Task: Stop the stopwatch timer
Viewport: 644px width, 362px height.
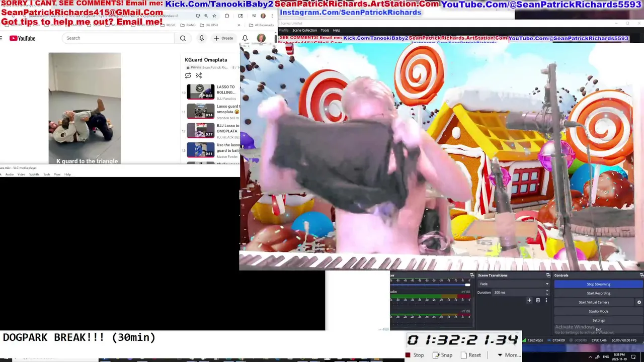Action: click(415, 355)
